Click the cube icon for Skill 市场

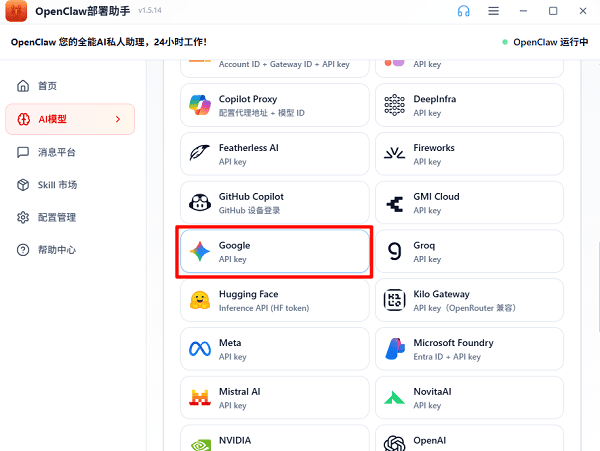[x=23, y=185]
